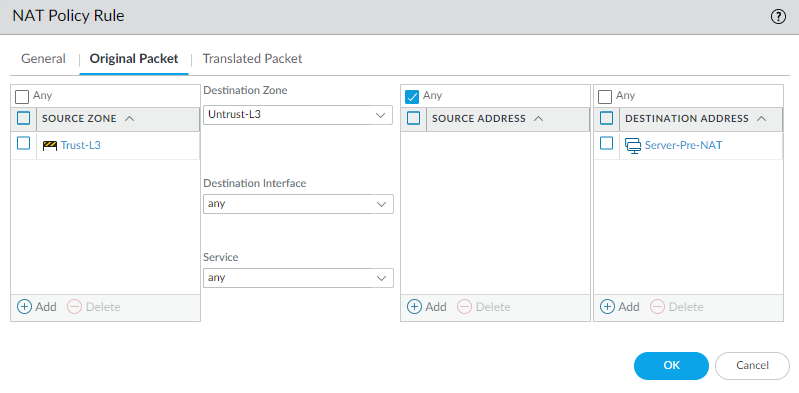This screenshot has width=799, height=393.
Task: Sort by Source Address column arrow
Action: pos(539,119)
